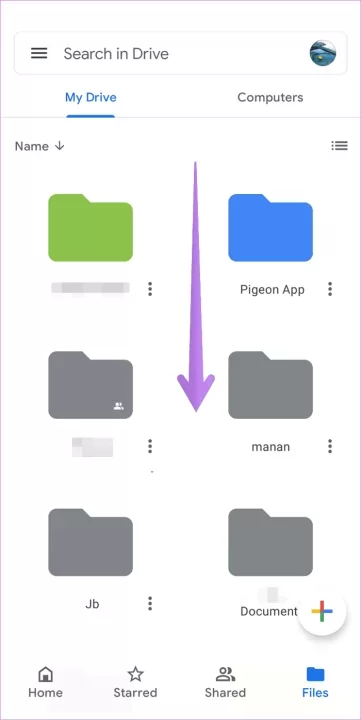
Task: Open Starred in bottom navigation
Action: pos(135,682)
